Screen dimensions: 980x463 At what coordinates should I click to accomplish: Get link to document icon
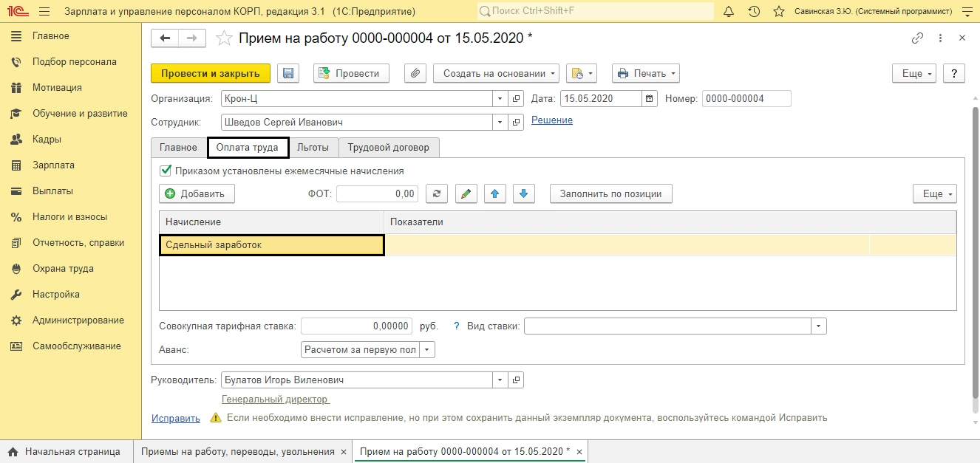click(x=917, y=38)
